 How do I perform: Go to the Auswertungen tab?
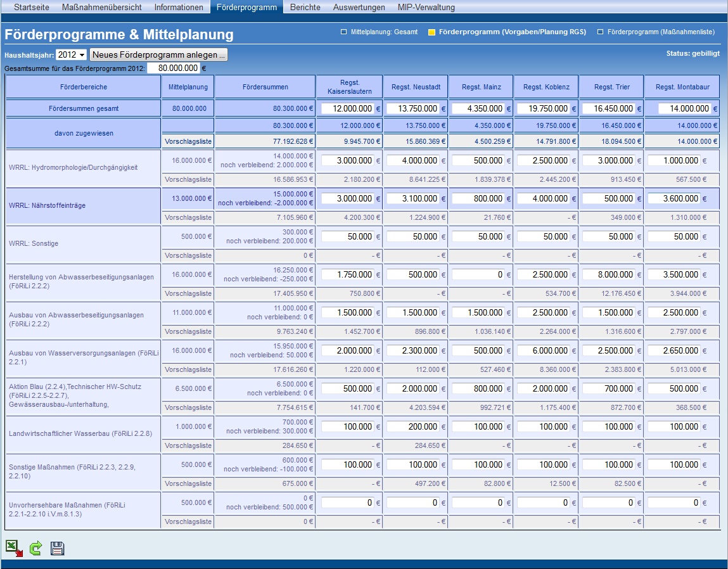[x=359, y=7]
